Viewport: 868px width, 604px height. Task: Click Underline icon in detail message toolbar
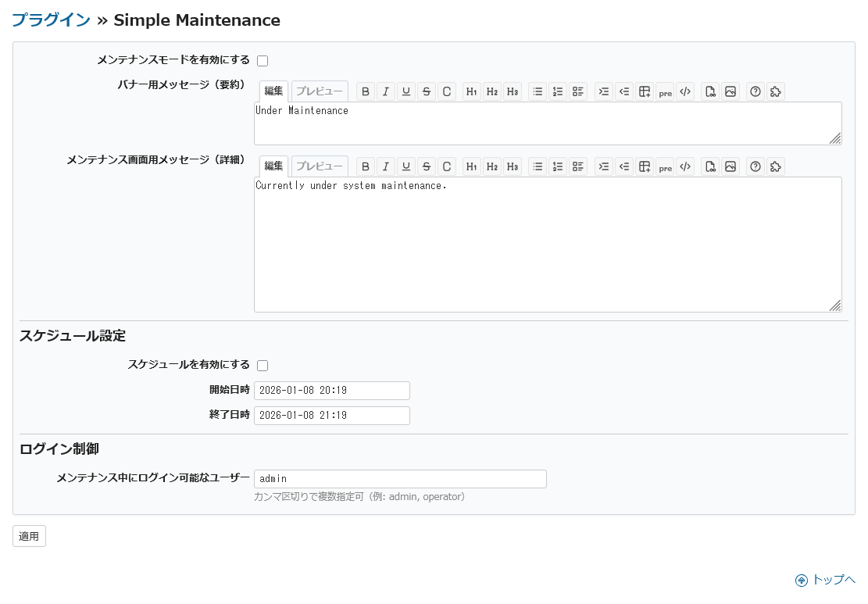[406, 166]
